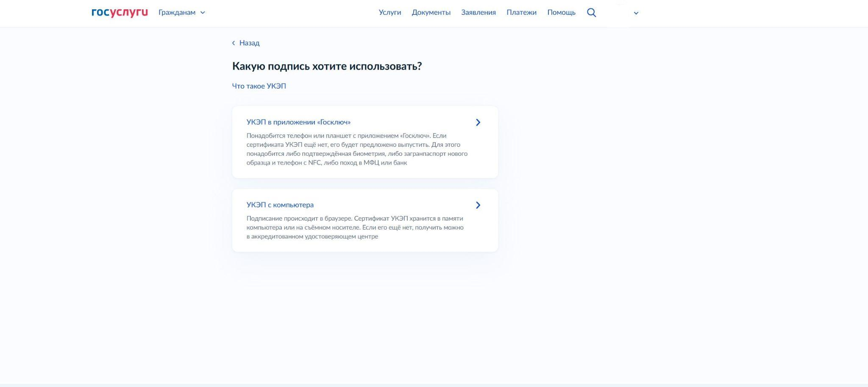Open Заявления in the top navigation
Screen dimensions: 868x387
[478, 13]
